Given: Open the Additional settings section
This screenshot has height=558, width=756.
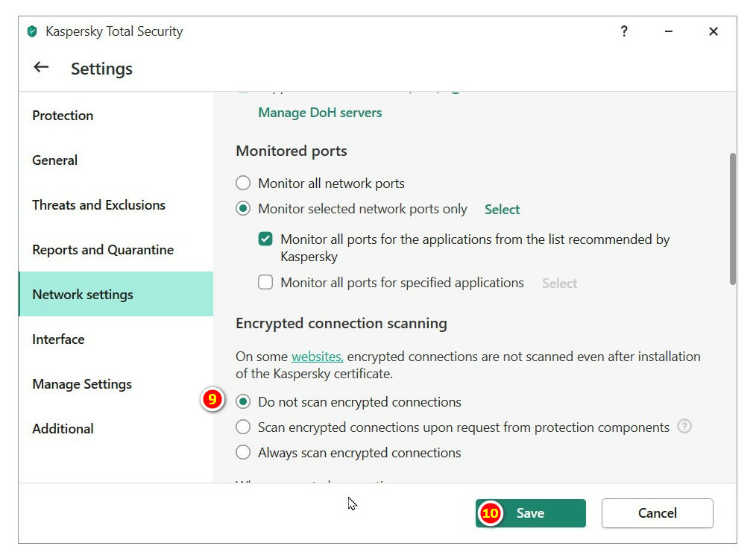Looking at the screenshot, I should tap(116, 429).
